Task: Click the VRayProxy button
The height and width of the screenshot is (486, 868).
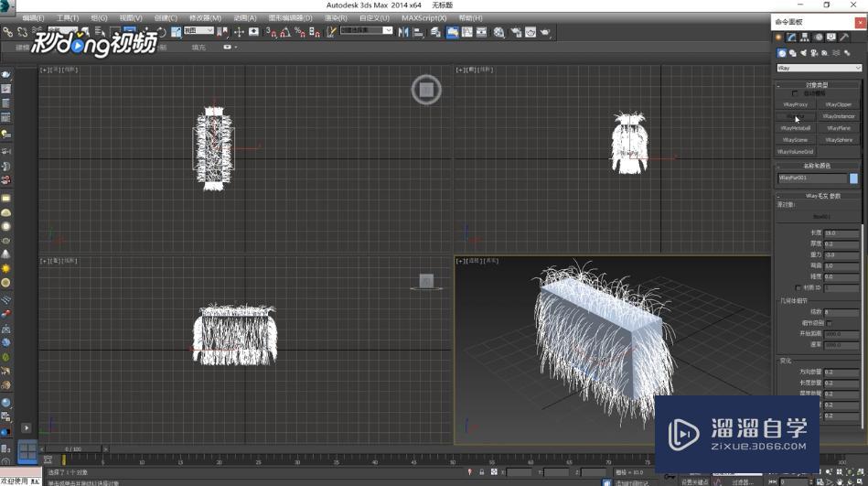Action: [796, 104]
